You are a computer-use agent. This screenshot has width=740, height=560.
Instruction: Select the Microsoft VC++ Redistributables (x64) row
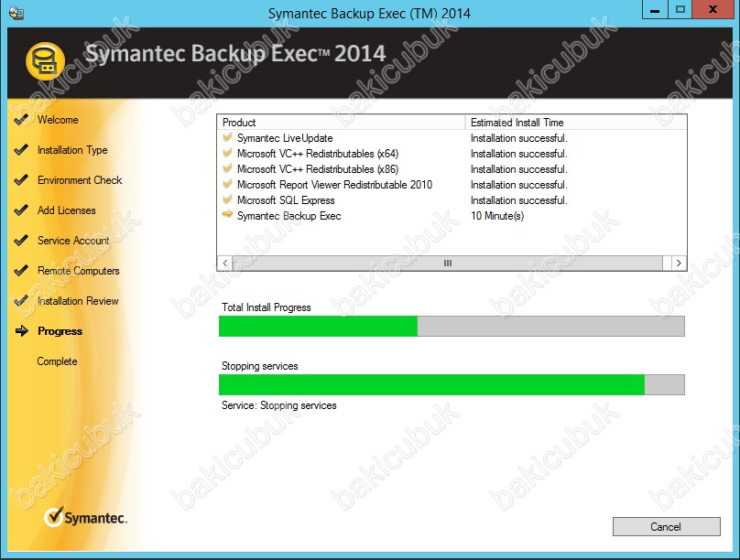452,154
